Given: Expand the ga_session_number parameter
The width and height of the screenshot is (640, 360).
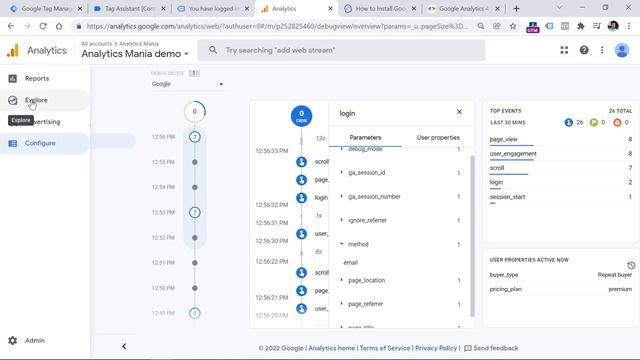Looking at the screenshot, I should point(342,196).
